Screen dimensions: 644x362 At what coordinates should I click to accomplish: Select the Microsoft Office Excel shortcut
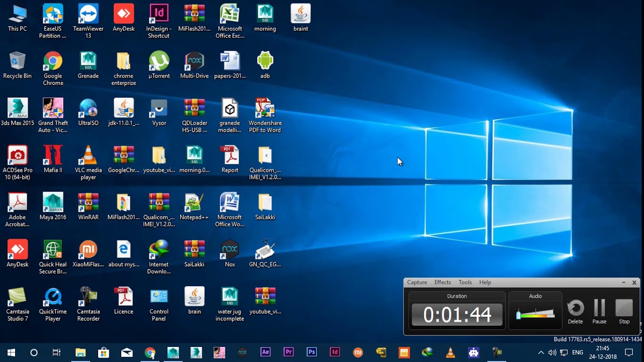(230, 21)
